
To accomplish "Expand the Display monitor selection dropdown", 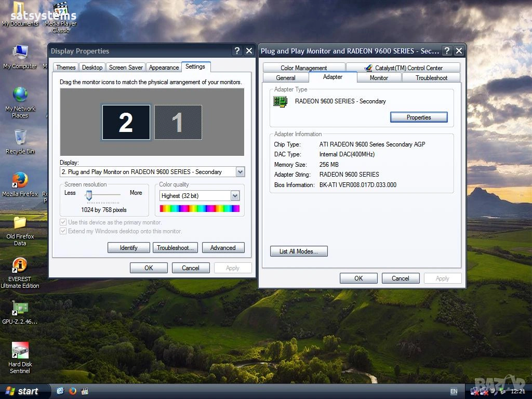I will (x=240, y=172).
